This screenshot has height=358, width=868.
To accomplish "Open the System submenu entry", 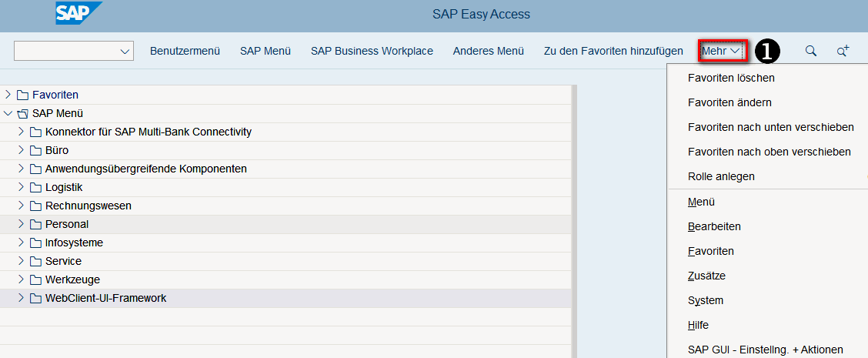I will tap(706, 300).
